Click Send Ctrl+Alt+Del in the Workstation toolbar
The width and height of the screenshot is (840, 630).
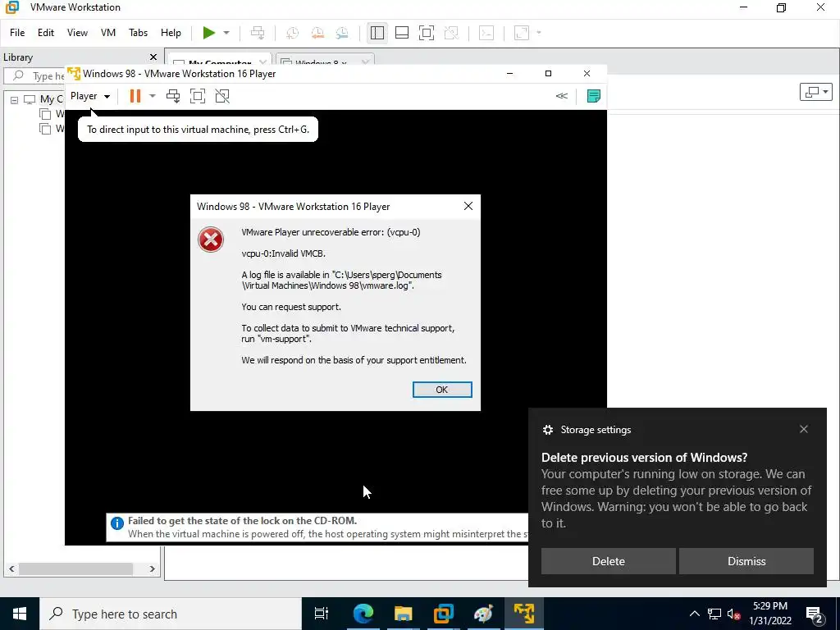pos(258,33)
